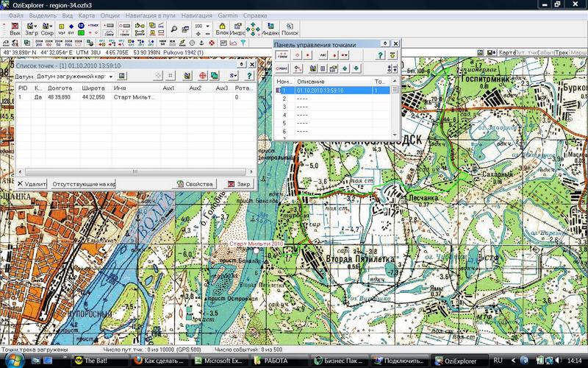The image size is (588, 368).
Task: Click the zoom 200 toolbar icon
Action: point(40,43)
